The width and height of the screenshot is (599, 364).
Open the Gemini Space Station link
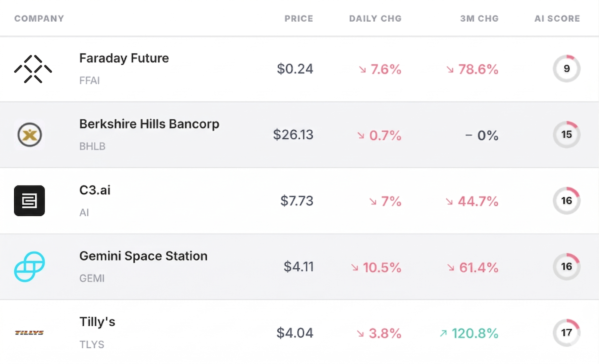tap(143, 256)
